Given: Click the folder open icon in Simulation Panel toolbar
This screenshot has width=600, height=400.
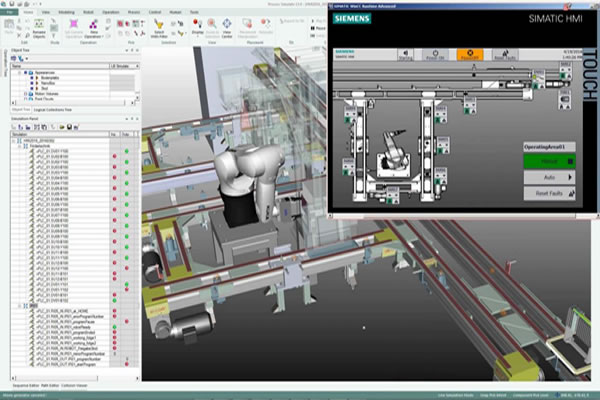Looking at the screenshot, I should click(x=62, y=127).
